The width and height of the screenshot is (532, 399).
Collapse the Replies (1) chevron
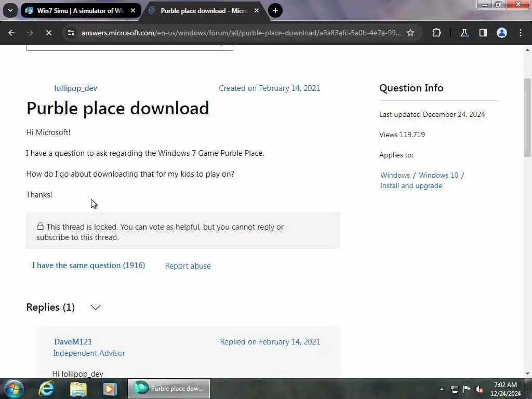tap(96, 308)
